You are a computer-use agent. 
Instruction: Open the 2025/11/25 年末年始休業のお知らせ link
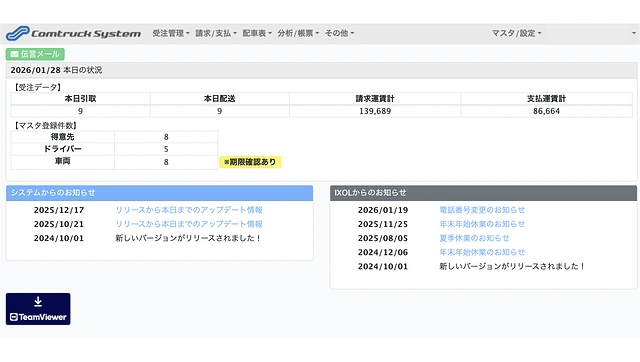482,224
